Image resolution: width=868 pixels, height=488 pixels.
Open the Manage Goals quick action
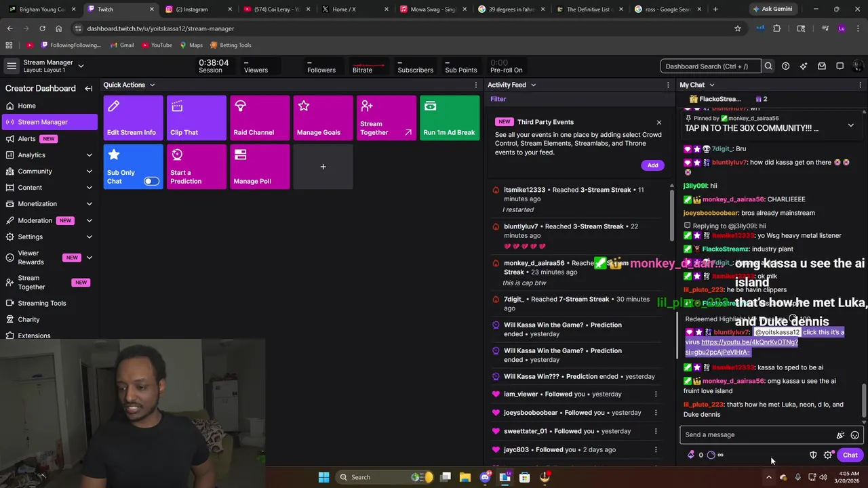[323, 118]
